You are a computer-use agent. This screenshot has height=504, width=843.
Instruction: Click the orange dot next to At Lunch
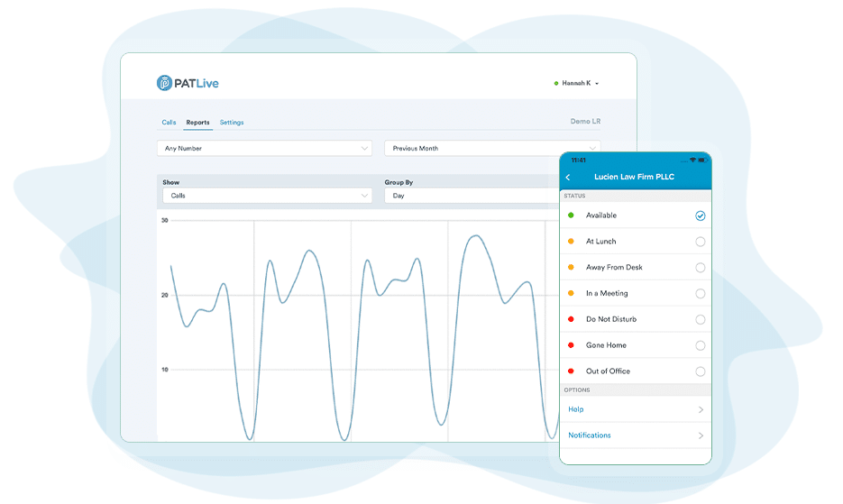click(571, 241)
